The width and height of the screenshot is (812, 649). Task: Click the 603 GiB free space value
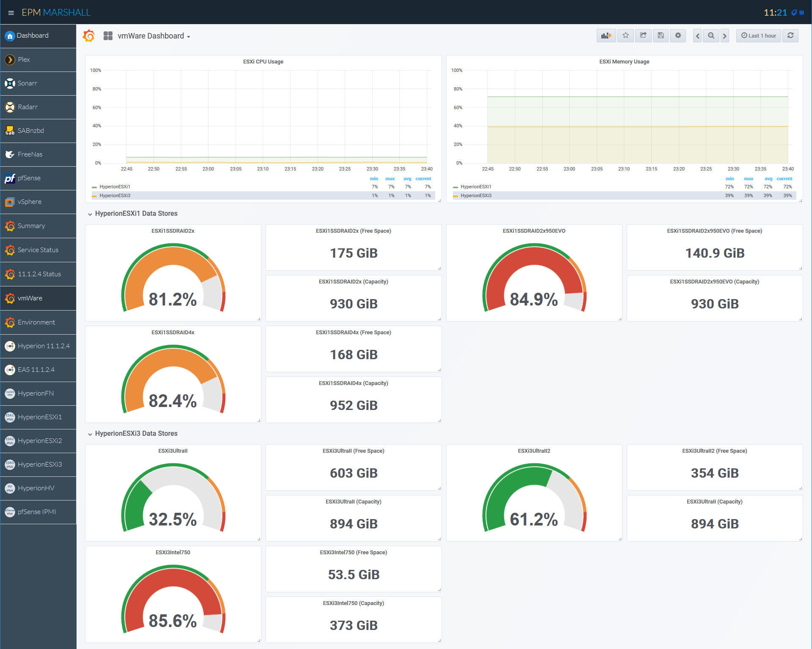coord(354,473)
